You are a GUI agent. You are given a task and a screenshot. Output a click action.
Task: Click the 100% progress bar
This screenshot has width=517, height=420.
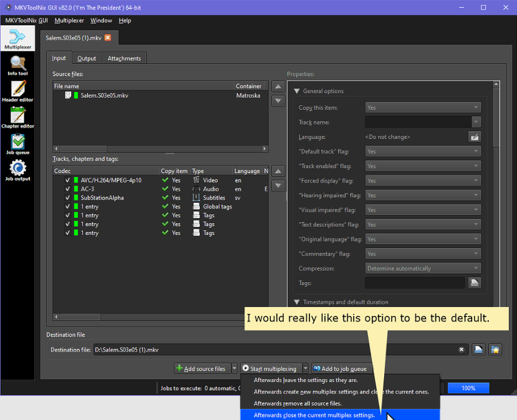click(468, 388)
